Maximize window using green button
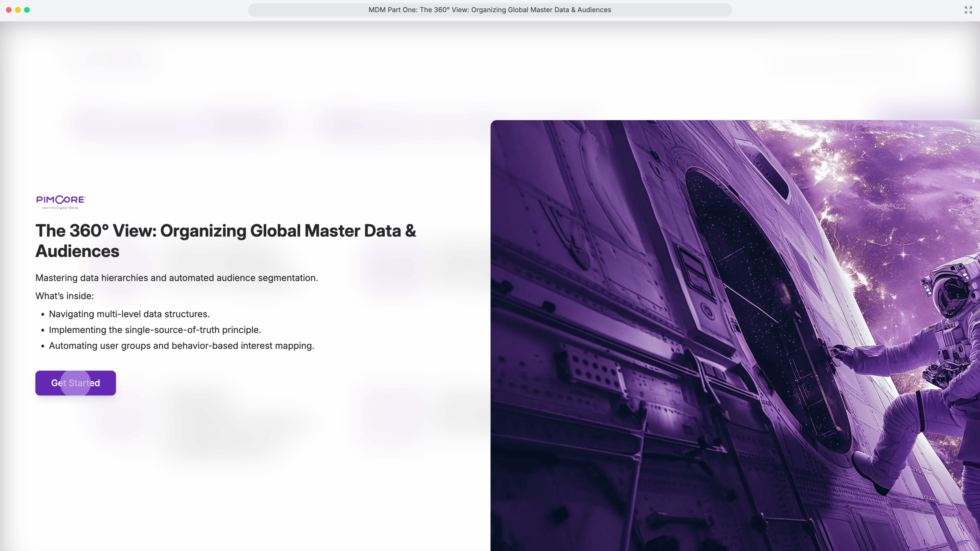The height and width of the screenshot is (551, 980). coord(27,10)
